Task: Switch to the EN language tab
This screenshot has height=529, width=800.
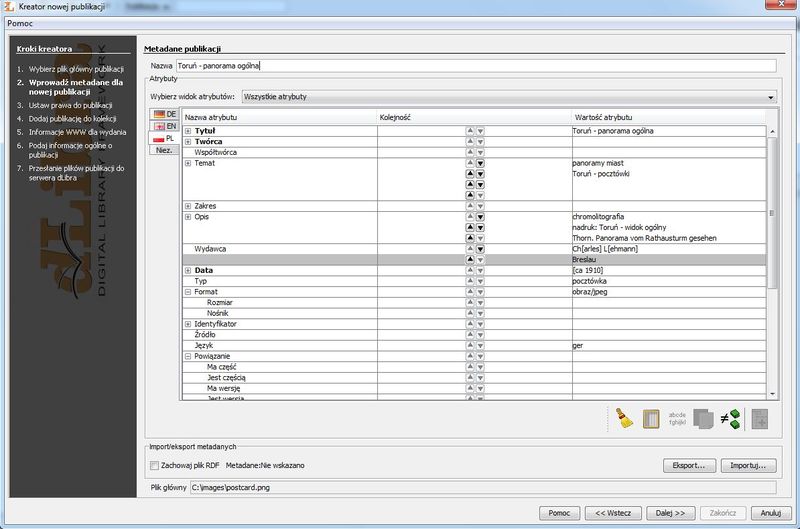Action: [164, 127]
